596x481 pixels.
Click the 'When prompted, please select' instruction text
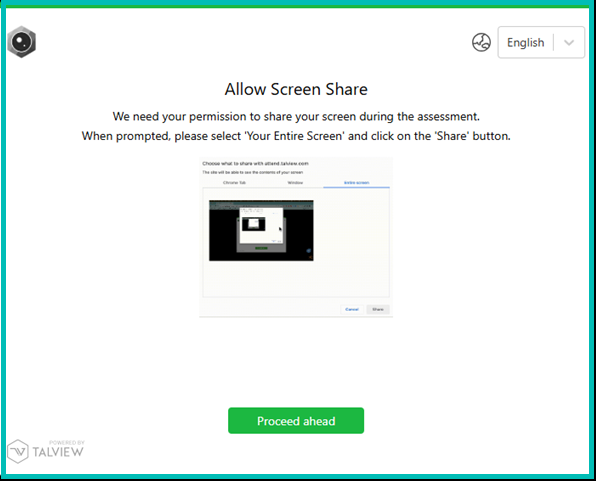pyautogui.click(x=296, y=136)
